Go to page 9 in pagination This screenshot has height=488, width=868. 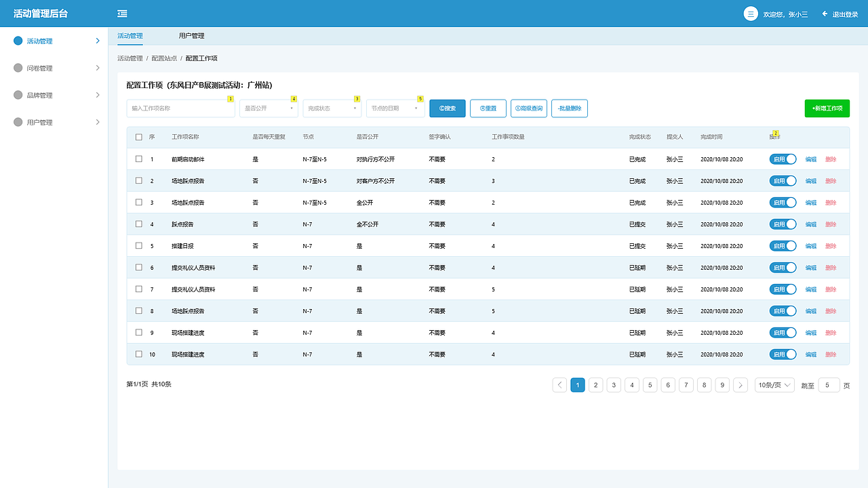click(722, 385)
